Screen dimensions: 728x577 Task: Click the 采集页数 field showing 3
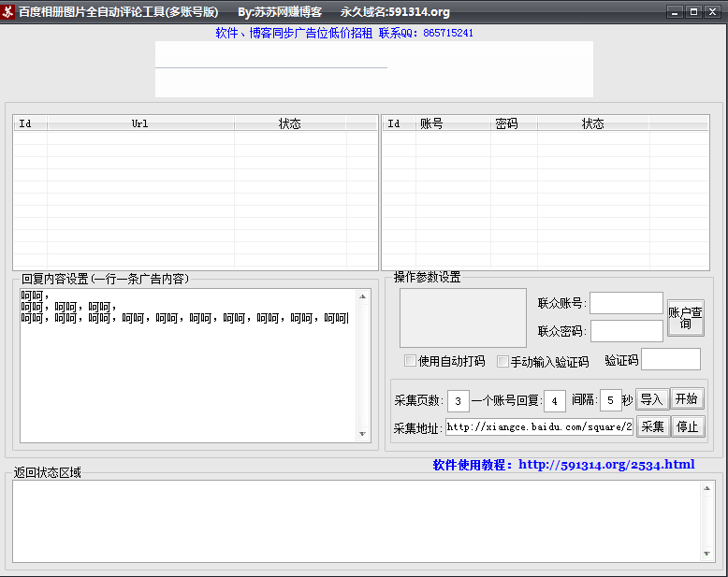click(x=459, y=401)
